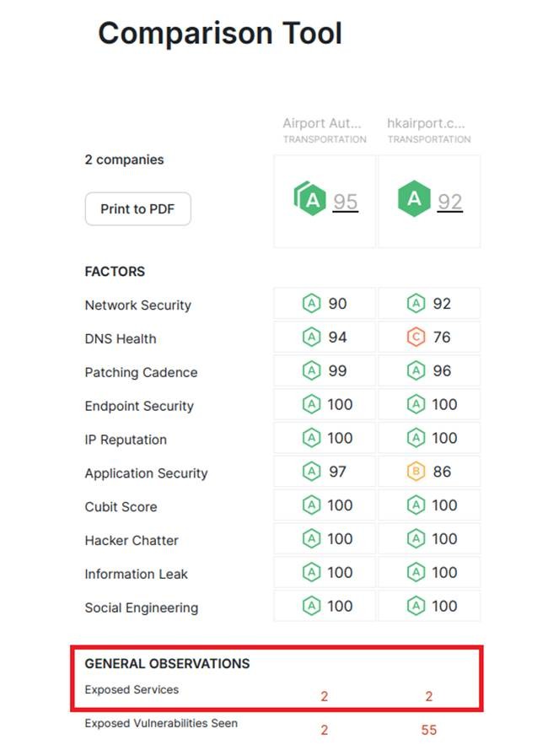Click the A grade icon next to Application Security 97
Image resolution: width=548 pixels, height=756 pixels.
(x=312, y=472)
